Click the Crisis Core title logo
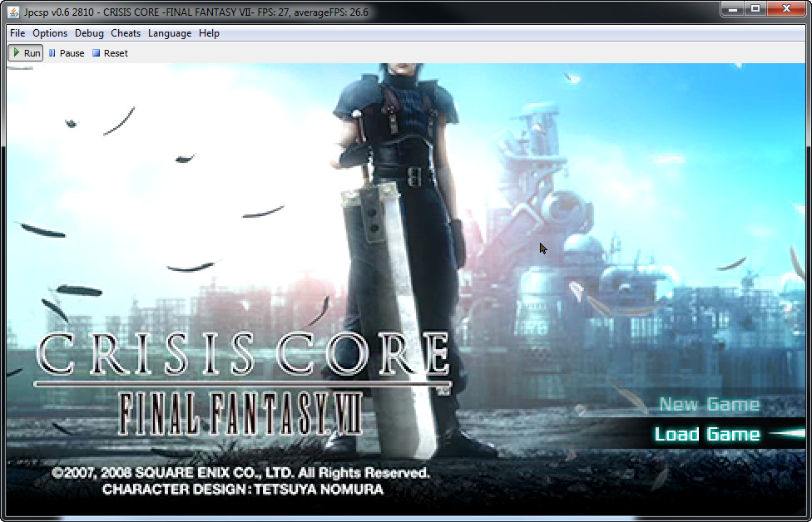The width and height of the screenshot is (812, 522). click(x=243, y=354)
